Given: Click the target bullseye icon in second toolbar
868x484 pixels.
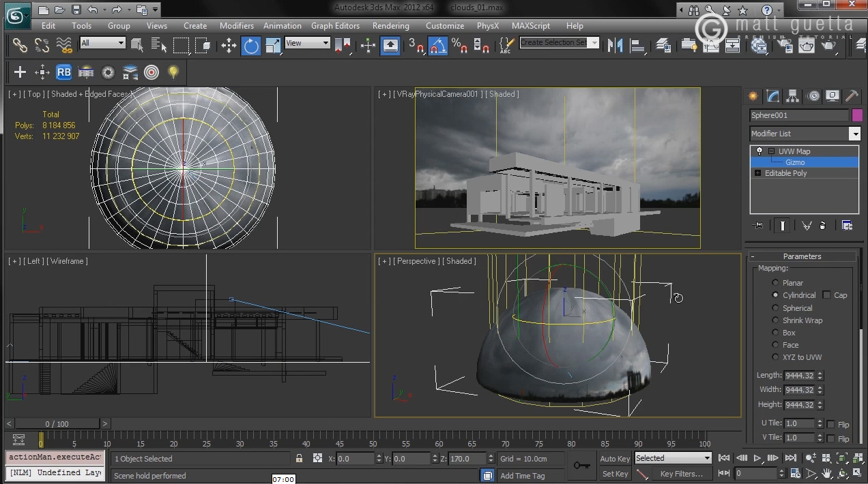Looking at the screenshot, I should coord(151,72).
